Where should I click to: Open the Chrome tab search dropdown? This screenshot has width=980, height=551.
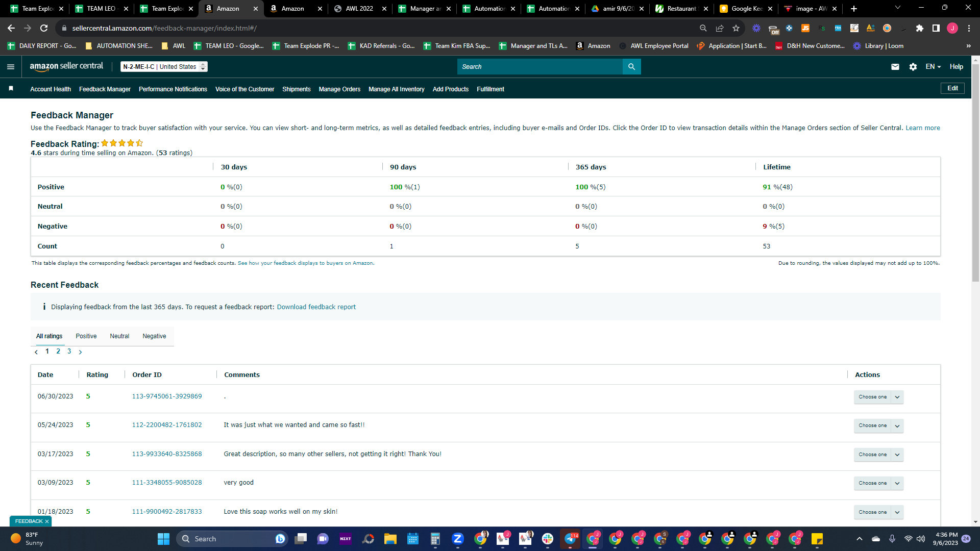click(898, 8)
